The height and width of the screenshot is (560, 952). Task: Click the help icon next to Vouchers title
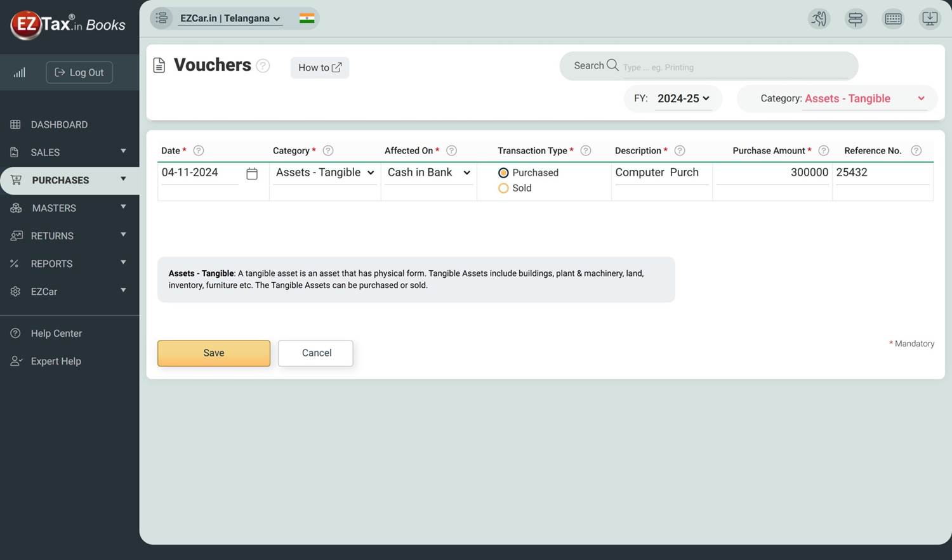[x=263, y=65]
